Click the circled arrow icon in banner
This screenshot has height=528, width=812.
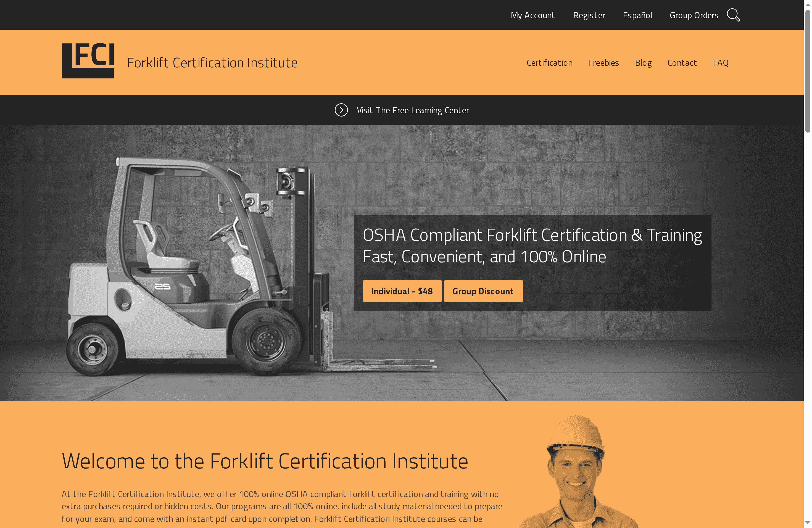point(341,110)
